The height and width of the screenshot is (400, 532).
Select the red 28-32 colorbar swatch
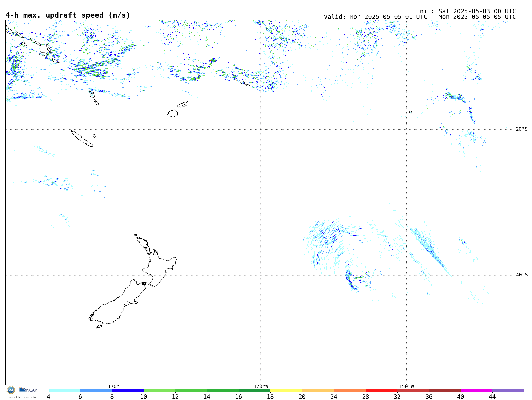pyautogui.click(x=381, y=391)
